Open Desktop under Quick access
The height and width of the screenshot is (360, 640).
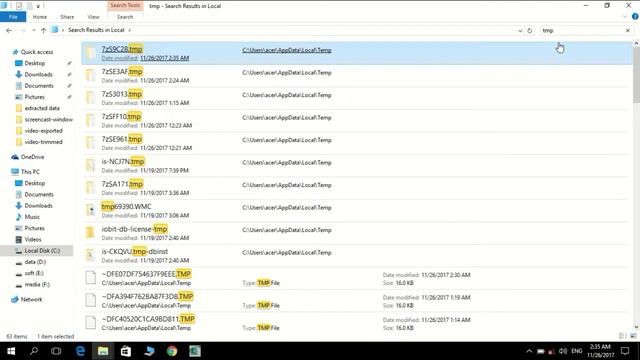pos(34,63)
